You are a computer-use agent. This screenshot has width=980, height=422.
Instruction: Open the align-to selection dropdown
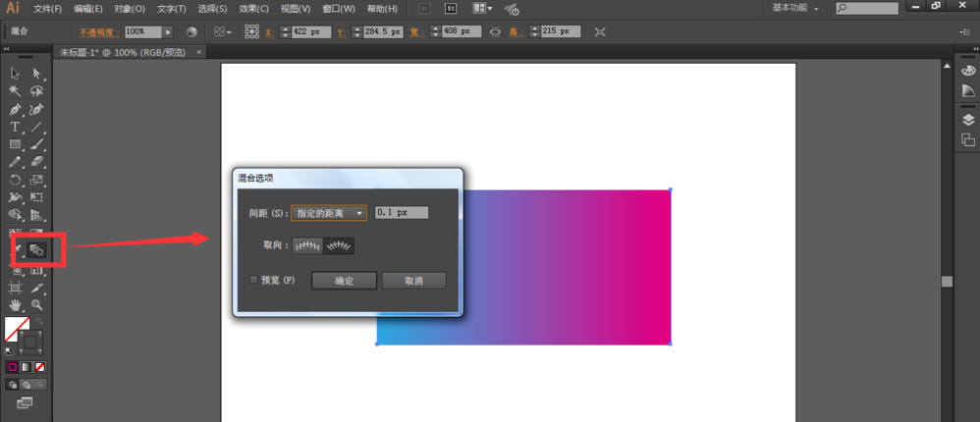[223, 31]
